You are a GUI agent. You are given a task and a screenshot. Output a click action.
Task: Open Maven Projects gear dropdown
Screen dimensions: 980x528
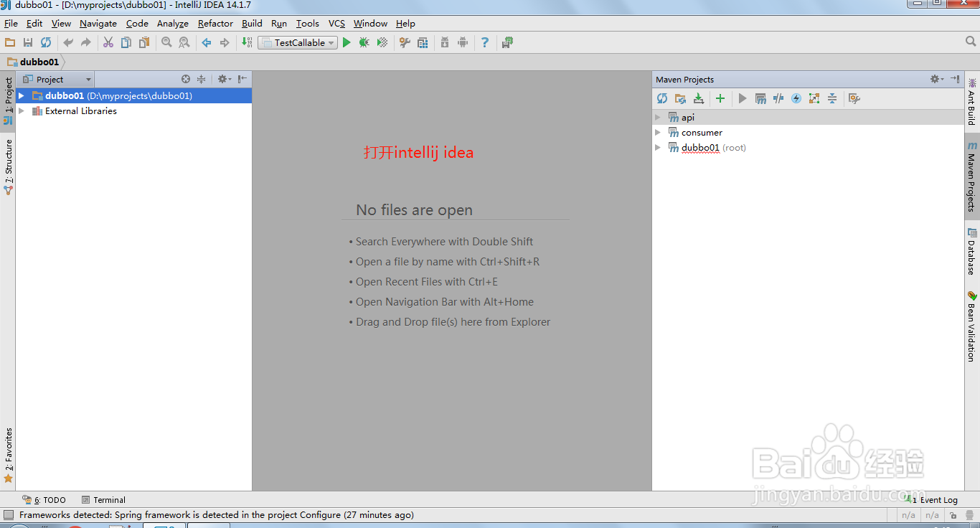(x=936, y=79)
